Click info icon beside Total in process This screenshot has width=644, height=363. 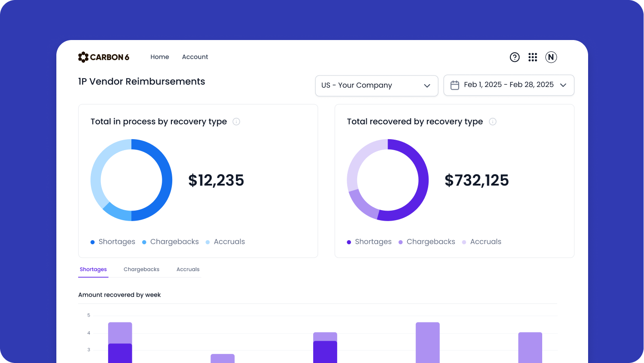coord(236,121)
